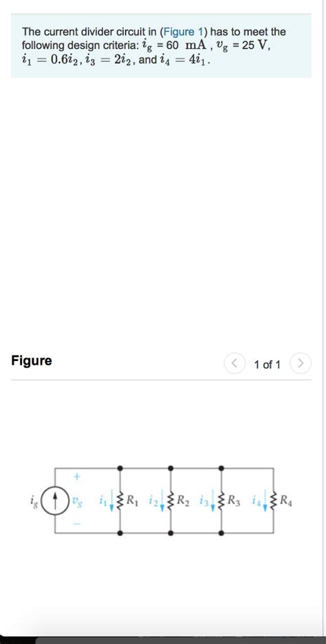Select the current source ig symbol

click(x=55, y=500)
